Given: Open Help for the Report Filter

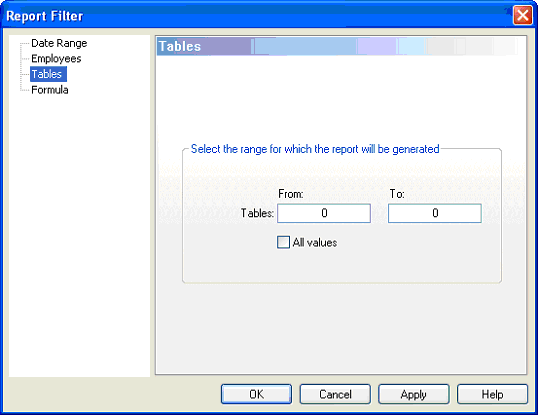Looking at the screenshot, I should (x=492, y=394).
